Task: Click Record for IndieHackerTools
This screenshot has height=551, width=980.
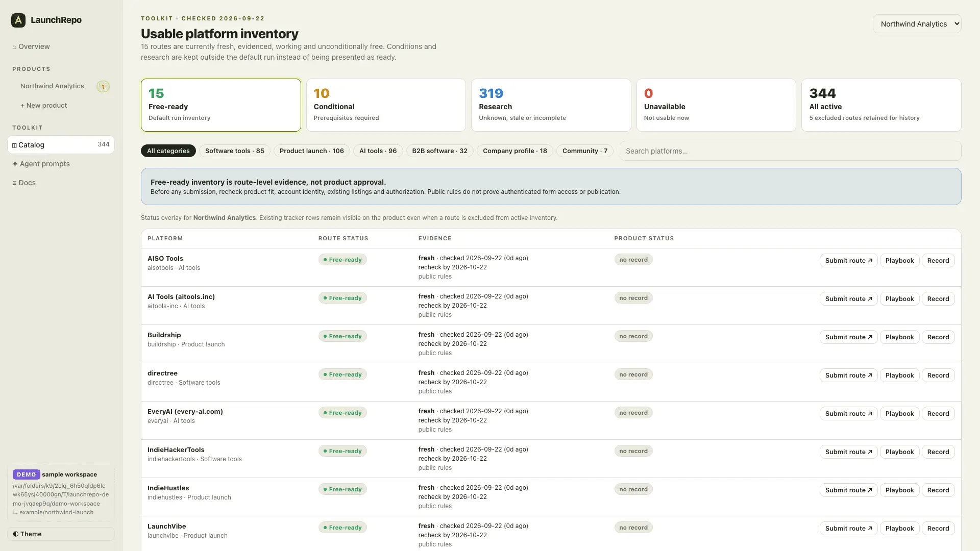Action: pyautogui.click(x=938, y=452)
